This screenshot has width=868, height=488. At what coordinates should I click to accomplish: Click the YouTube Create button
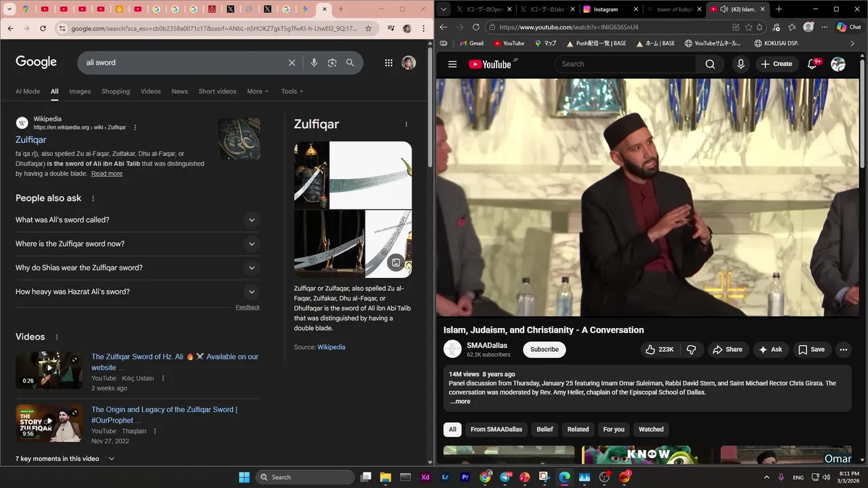[776, 64]
